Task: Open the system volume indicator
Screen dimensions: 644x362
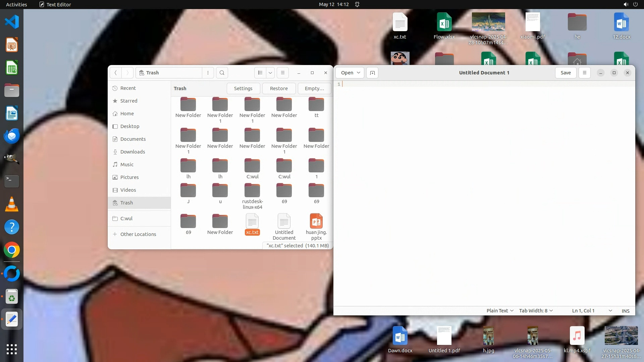Action: 626,4
